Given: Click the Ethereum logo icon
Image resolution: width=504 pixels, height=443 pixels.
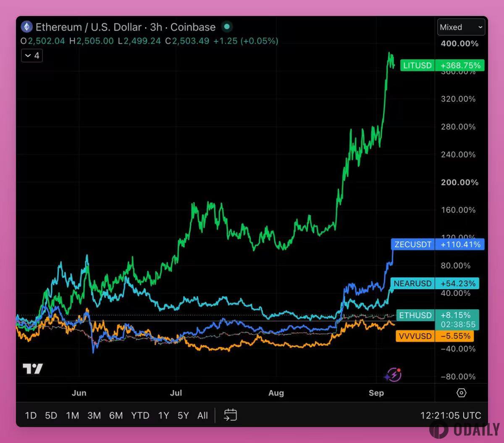Looking at the screenshot, I should 27,27.
